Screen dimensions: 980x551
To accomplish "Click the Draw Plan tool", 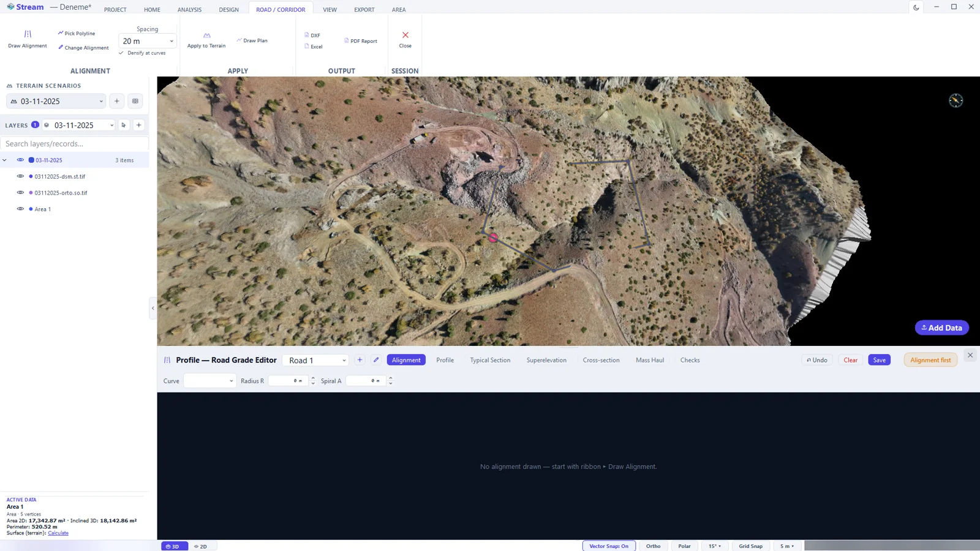I will coord(252,40).
